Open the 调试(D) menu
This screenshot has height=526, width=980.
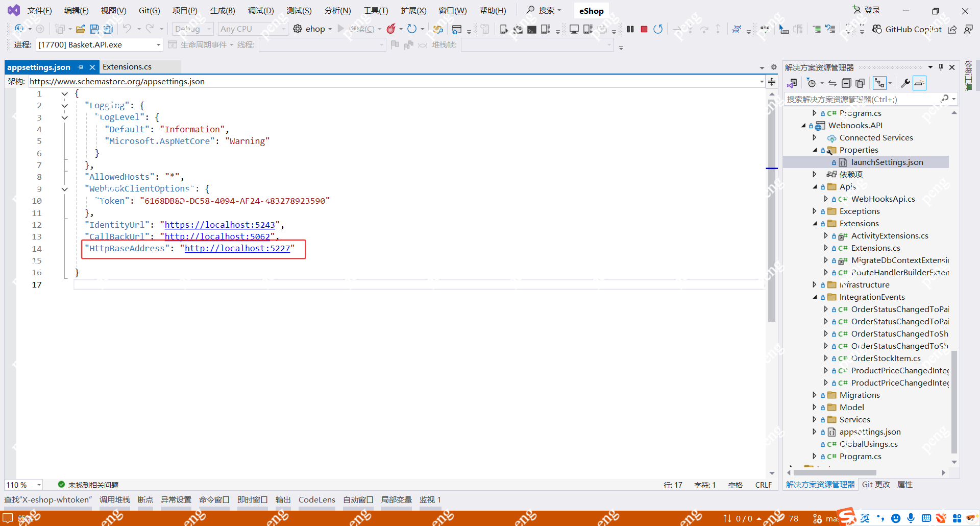261,11
